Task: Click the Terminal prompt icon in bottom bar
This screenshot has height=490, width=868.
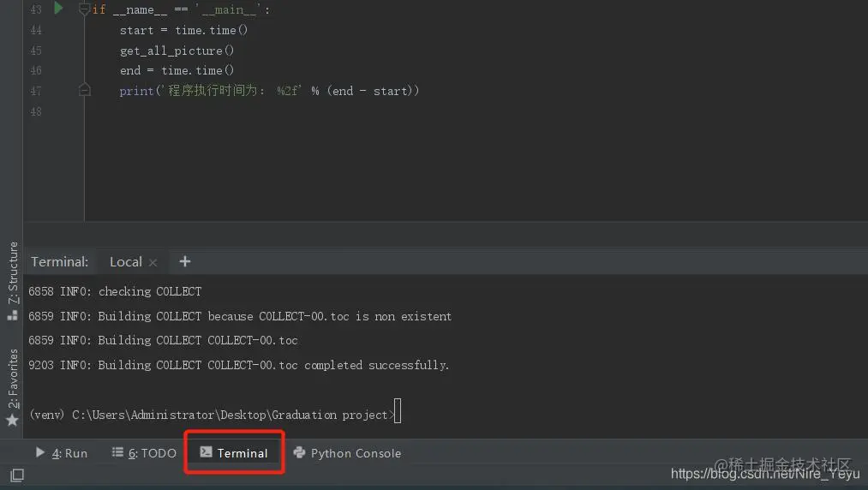Action: 206,451
